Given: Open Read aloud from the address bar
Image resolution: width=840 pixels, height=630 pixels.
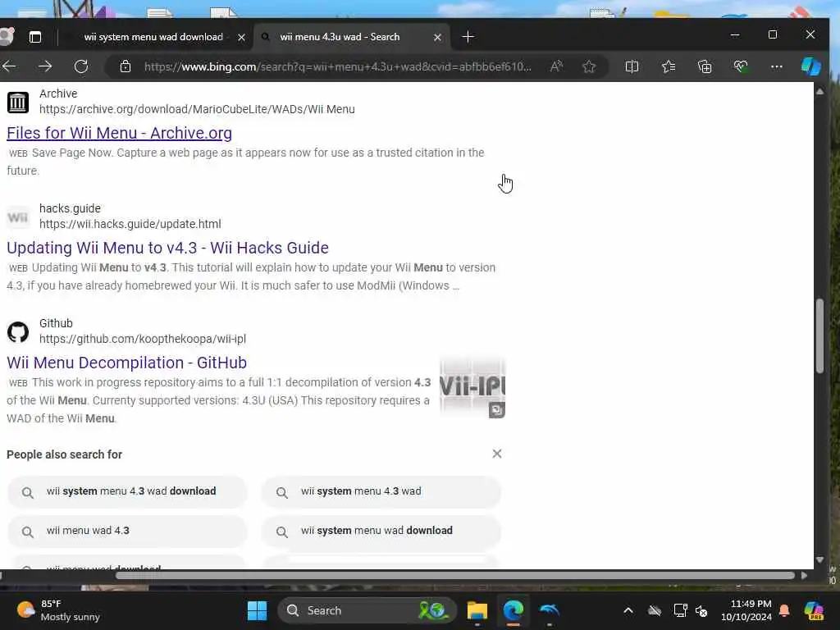Looking at the screenshot, I should (x=557, y=66).
